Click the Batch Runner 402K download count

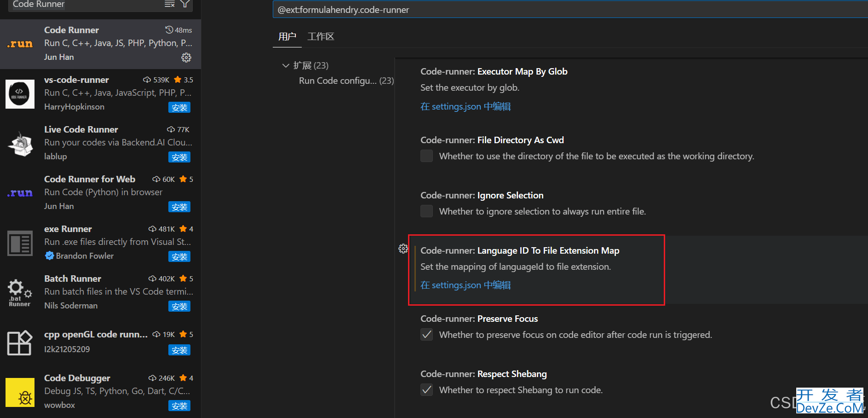point(161,279)
